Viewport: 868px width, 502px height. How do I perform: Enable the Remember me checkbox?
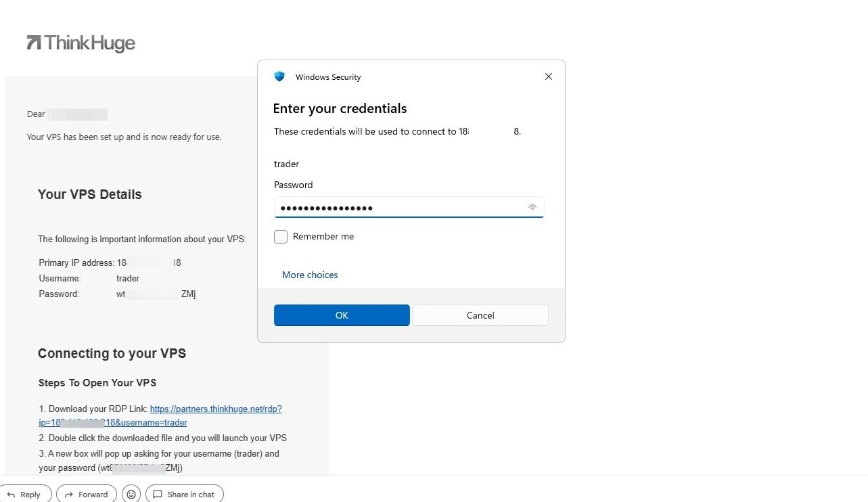(281, 237)
